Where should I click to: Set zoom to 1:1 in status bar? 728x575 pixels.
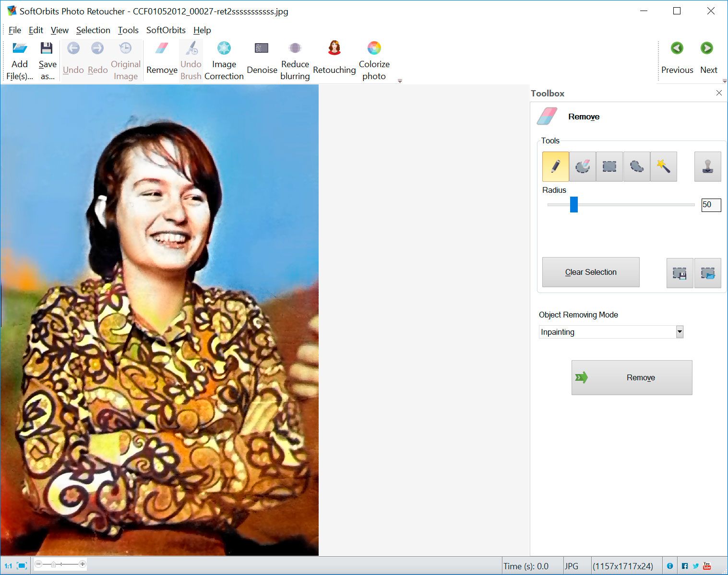(x=8, y=565)
